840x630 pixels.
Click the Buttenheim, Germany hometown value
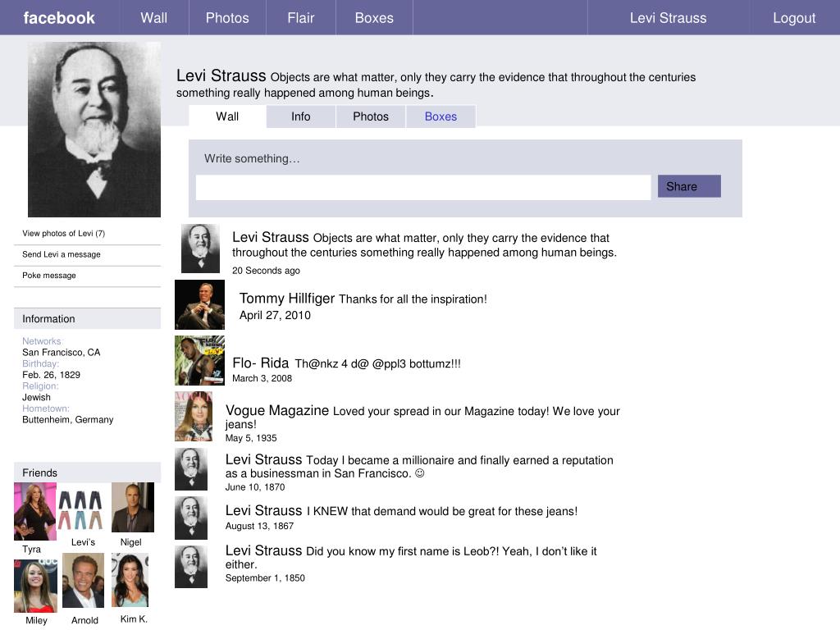[x=67, y=420]
